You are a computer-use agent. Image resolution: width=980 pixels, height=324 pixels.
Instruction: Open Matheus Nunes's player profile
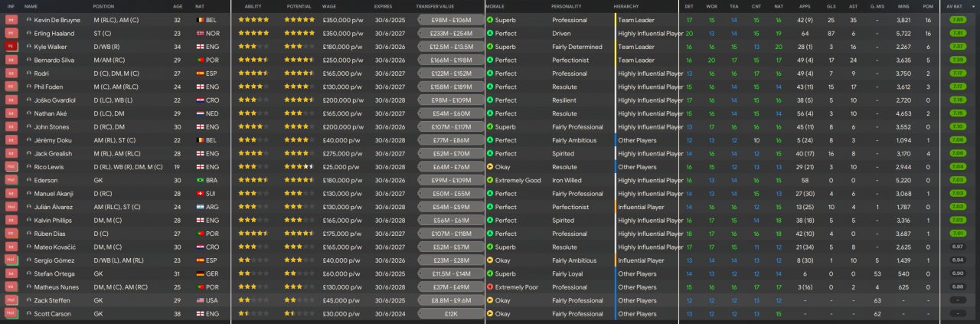(x=56, y=287)
